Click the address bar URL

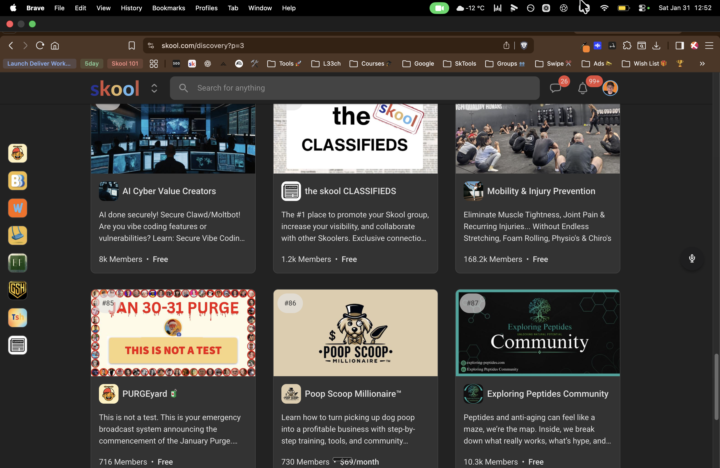click(202, 45)
